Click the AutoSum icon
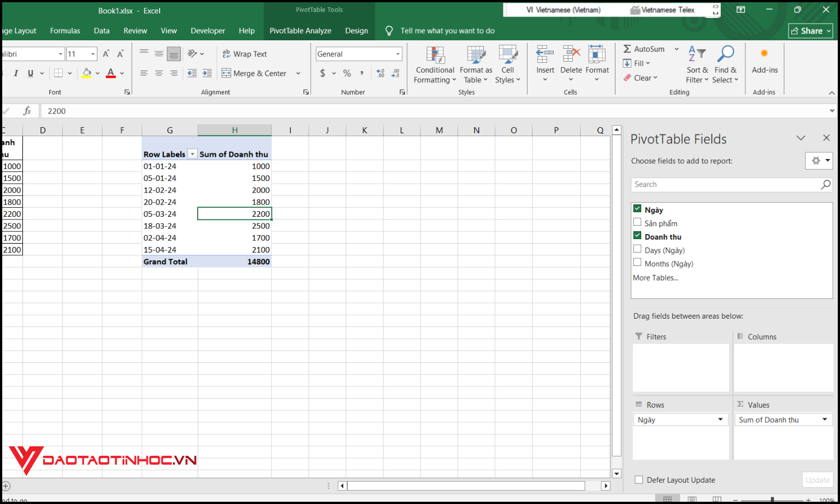Screen dimensions: 840x504 point(628,49)
